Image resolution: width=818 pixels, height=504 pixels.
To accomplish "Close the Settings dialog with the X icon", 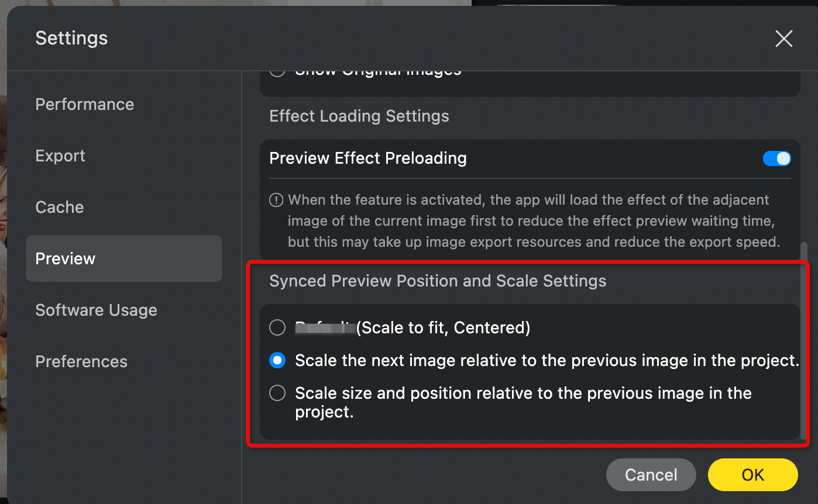I will click(x=783, y=39).
